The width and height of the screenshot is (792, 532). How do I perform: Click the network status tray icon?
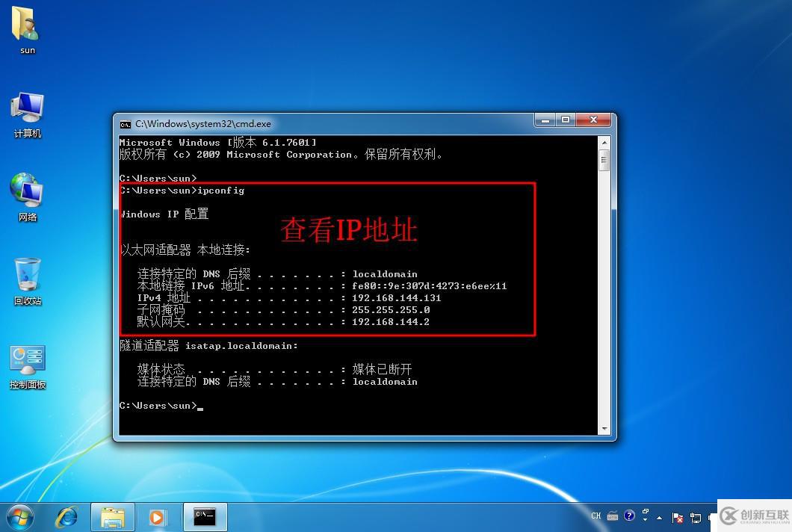tap(696, 516)
